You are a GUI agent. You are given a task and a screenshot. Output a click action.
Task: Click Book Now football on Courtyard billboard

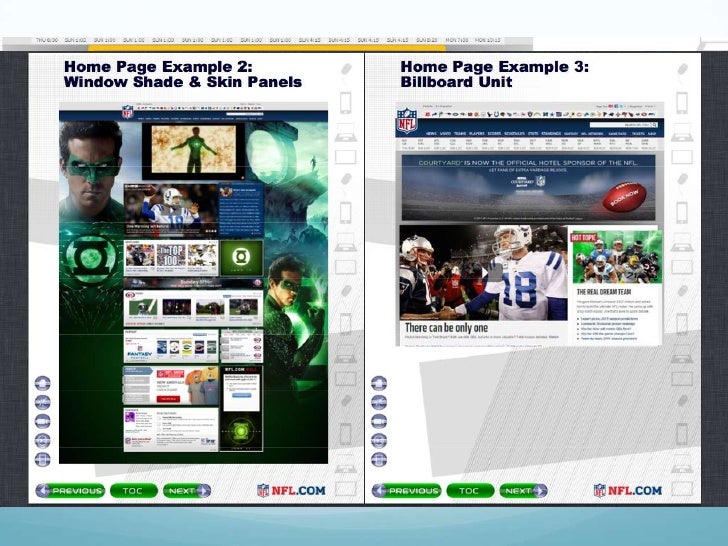[624, 197]
